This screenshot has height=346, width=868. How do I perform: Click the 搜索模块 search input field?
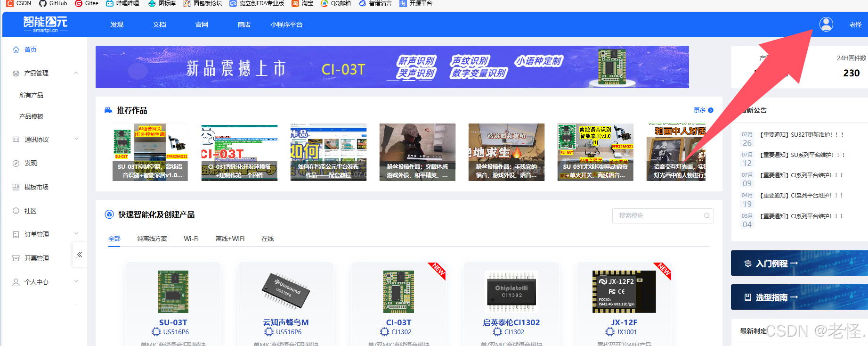[x=663, y=215]
